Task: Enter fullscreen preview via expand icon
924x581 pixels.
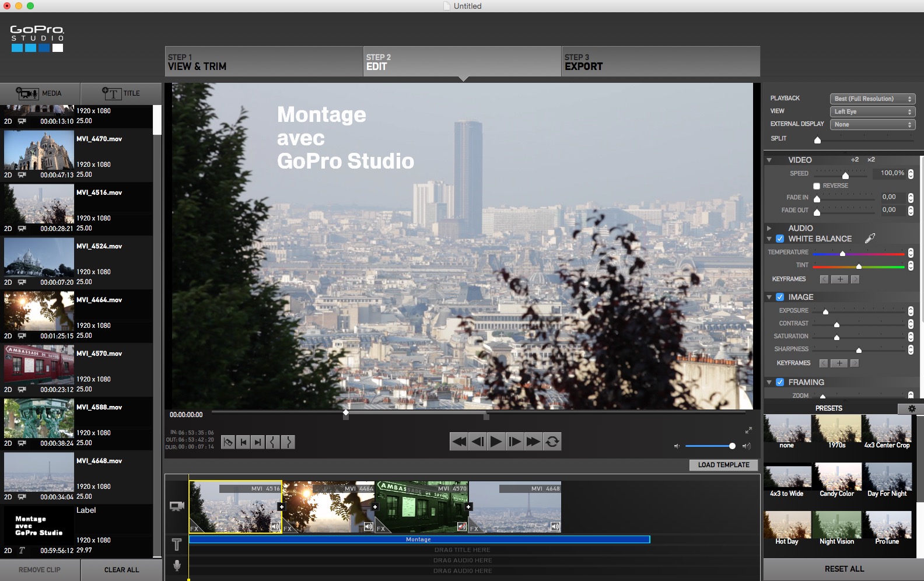Action: (748, 430)
